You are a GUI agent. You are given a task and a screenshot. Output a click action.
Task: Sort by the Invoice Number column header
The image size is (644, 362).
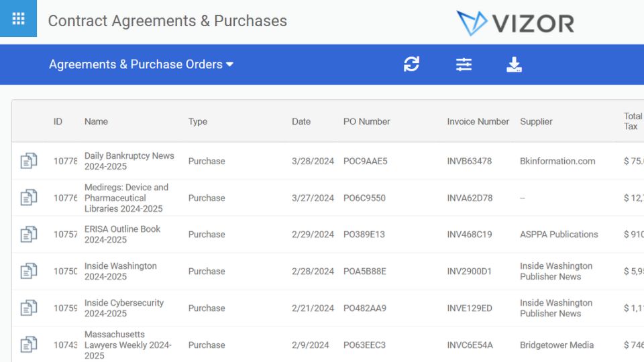coord(478,121)
